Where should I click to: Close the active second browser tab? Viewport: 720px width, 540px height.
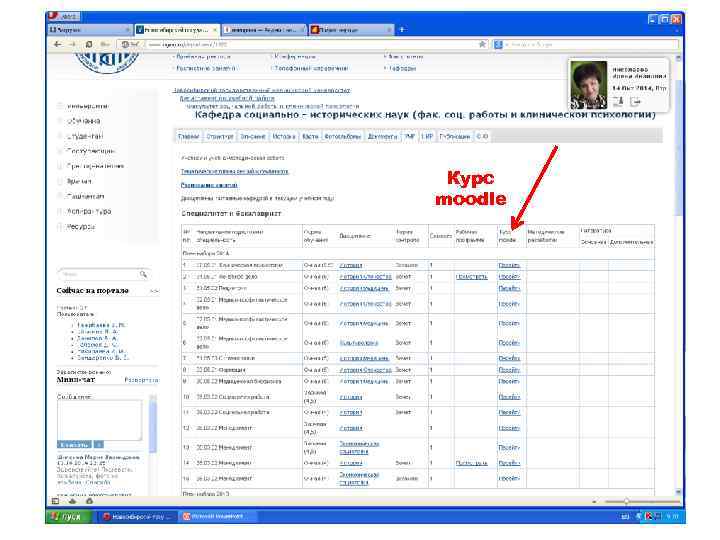215,30
